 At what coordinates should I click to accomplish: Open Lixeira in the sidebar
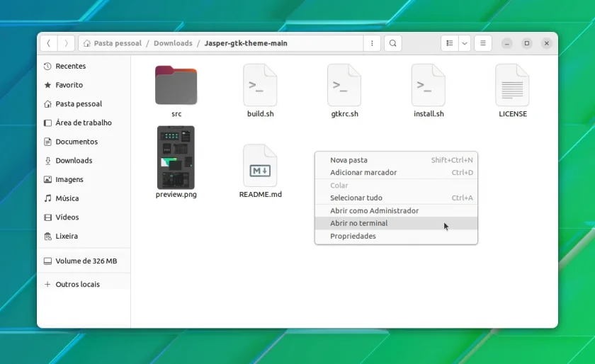click(84, 236)
